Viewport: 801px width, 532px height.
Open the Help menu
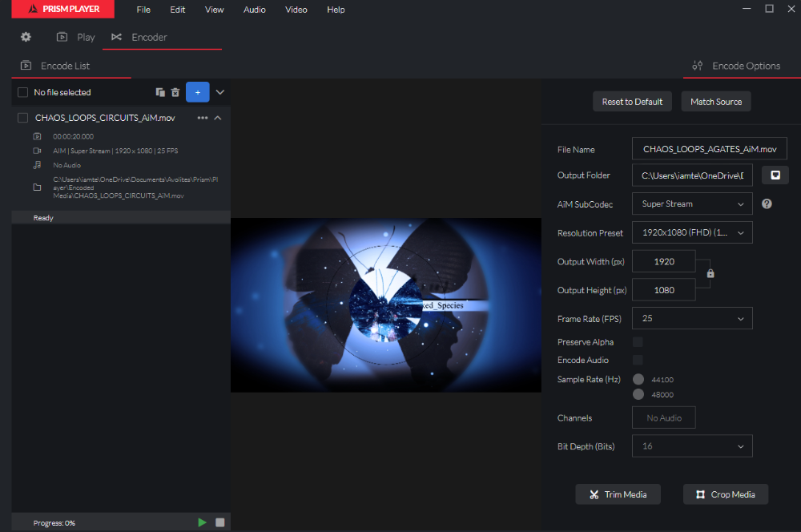click(x=336, y=10)
